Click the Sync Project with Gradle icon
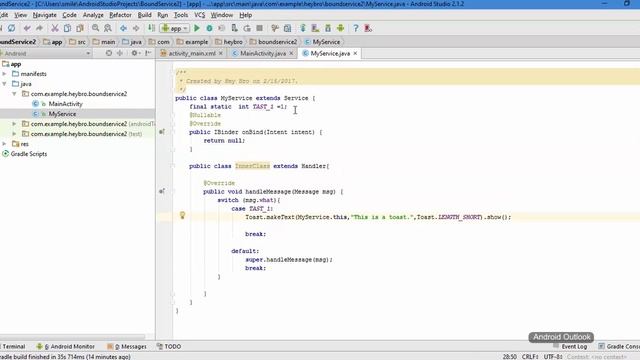 pos(303,28)
